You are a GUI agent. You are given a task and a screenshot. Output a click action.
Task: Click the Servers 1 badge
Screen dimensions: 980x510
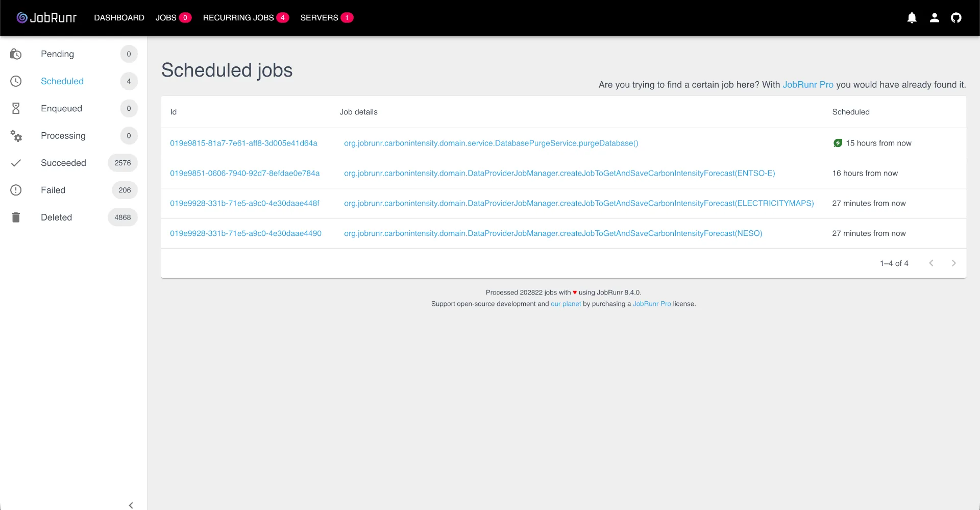347,18
